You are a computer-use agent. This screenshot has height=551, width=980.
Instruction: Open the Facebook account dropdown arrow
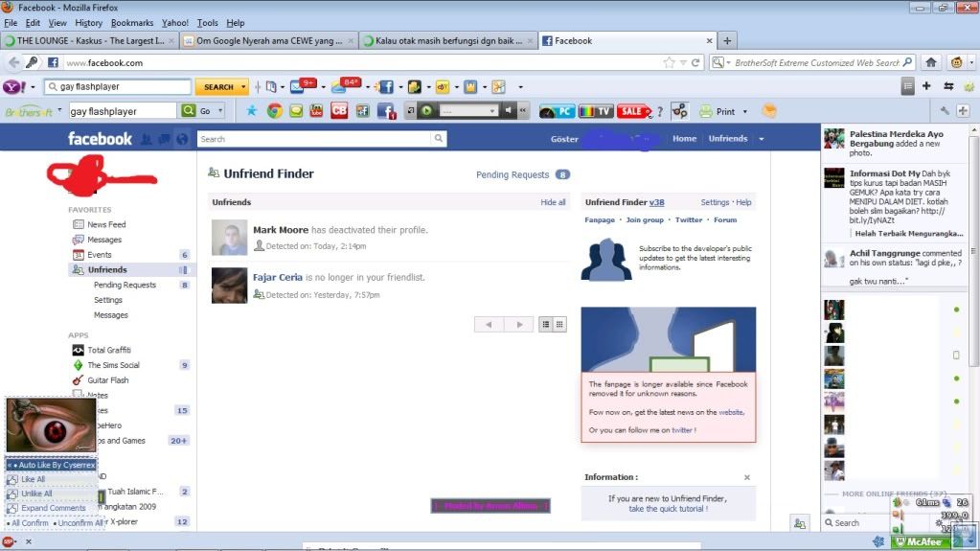[x=762, y=139]
